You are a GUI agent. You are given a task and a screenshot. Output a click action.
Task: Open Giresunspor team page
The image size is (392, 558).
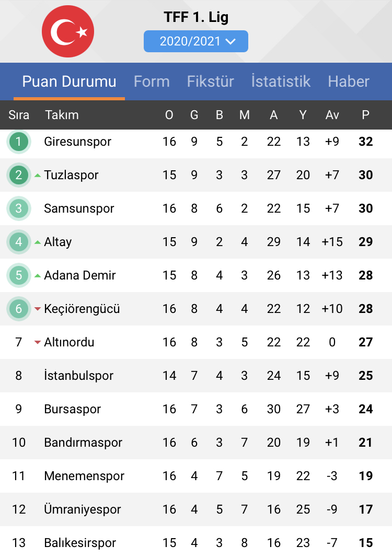click(78, 142)
